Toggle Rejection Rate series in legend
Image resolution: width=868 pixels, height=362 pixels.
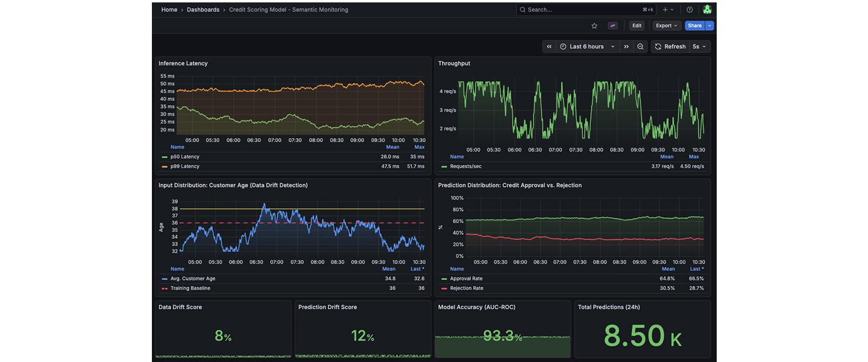(x=466, y=288)
